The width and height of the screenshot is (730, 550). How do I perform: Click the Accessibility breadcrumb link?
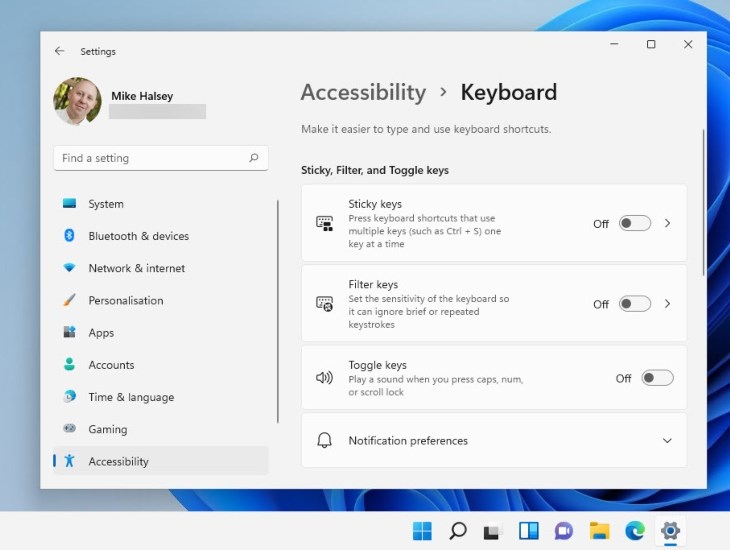363,92
